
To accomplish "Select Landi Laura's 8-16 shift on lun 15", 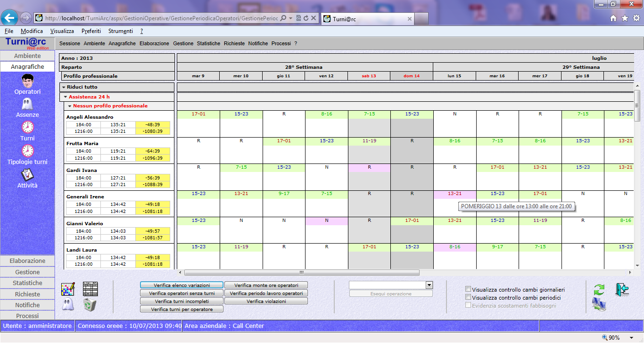I will tap(454, 247).
